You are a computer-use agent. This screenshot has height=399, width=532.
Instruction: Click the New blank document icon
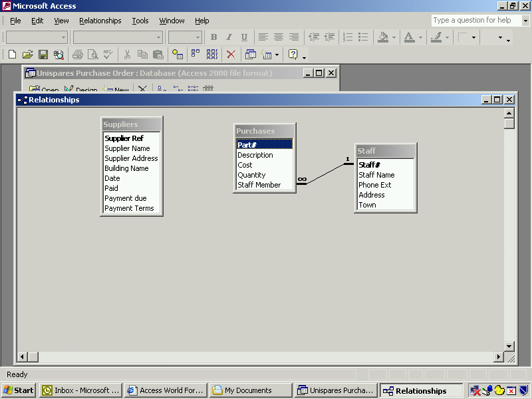point(12,55)
